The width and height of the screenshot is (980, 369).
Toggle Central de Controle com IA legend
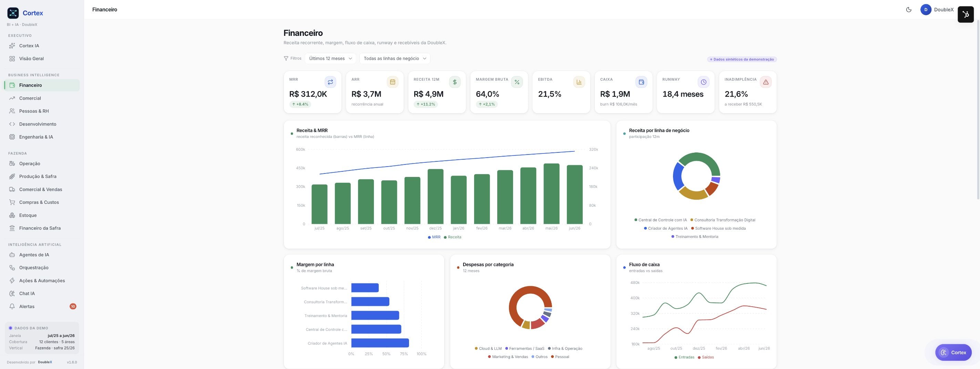point(661,220)
